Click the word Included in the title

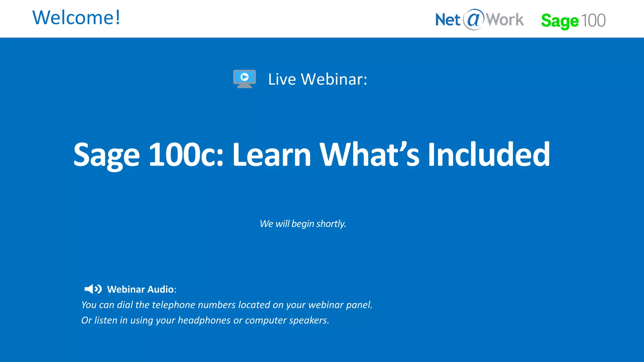[489, 154]
